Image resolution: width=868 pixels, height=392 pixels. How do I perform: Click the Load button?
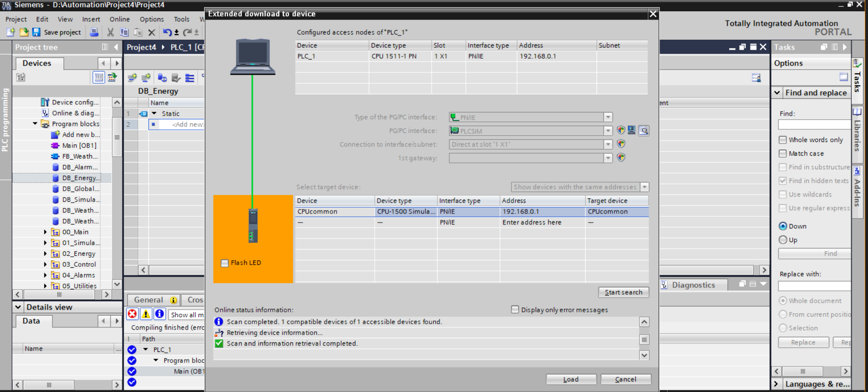pos(571,379)
